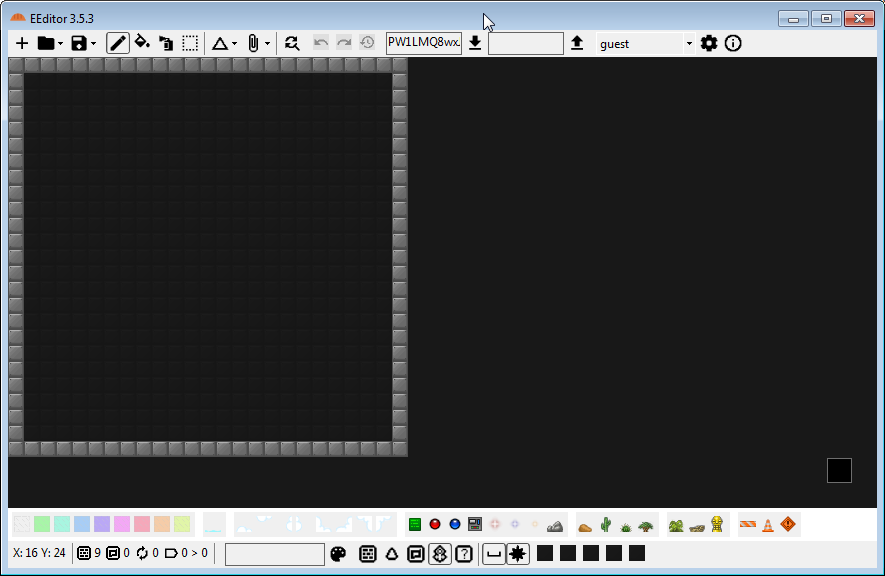The height and width of the screenshot is (576, 885).
Task: Open a file with the folder icon
Action: pos(46,43)
